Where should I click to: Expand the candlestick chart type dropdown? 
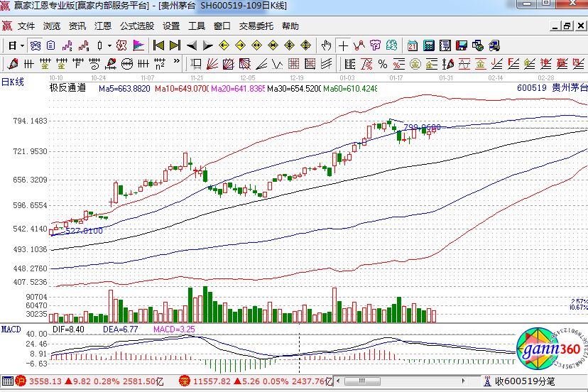tap(109, 45)
